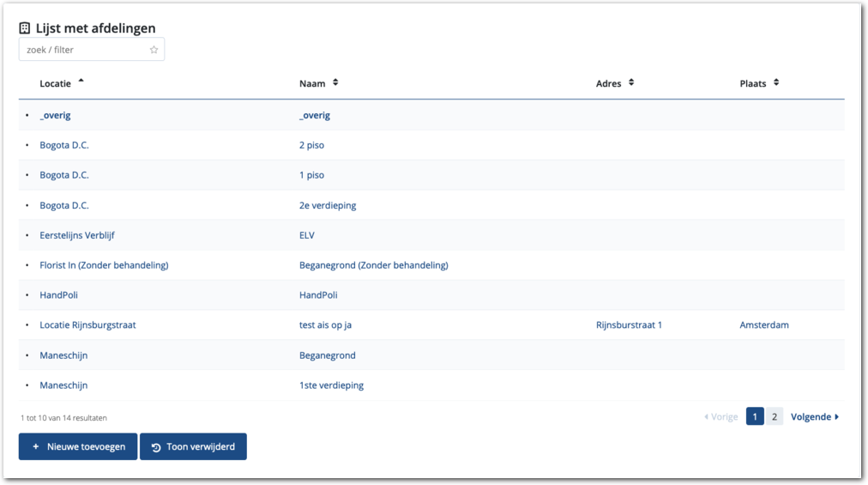Open Florist In (Zonder behandeling) location

[104, 265]
